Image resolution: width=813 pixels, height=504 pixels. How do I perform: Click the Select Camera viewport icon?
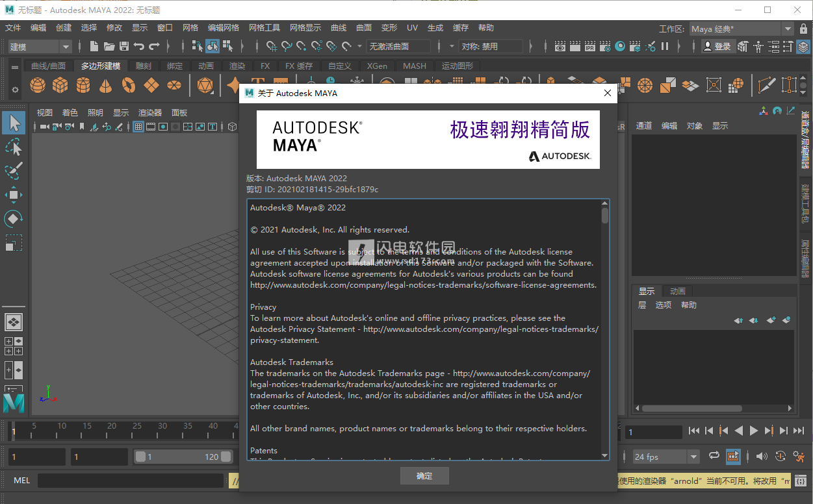(x=45, y=127)
